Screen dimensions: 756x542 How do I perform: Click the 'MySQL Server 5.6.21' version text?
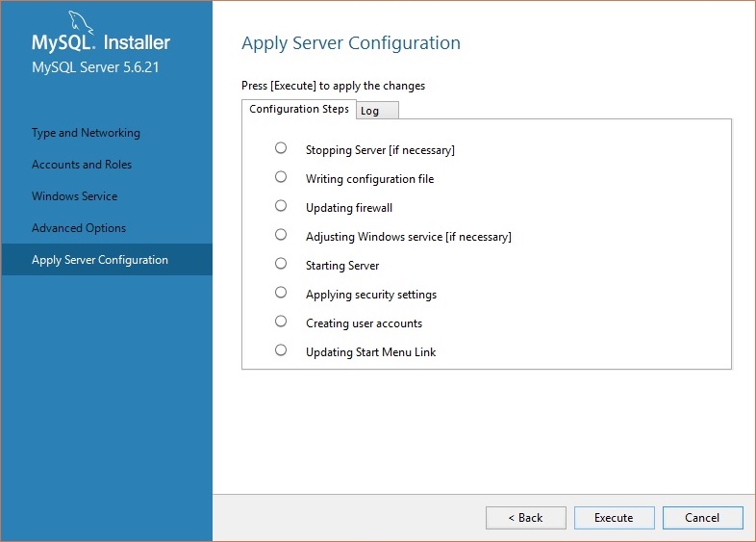coord(95,67)
